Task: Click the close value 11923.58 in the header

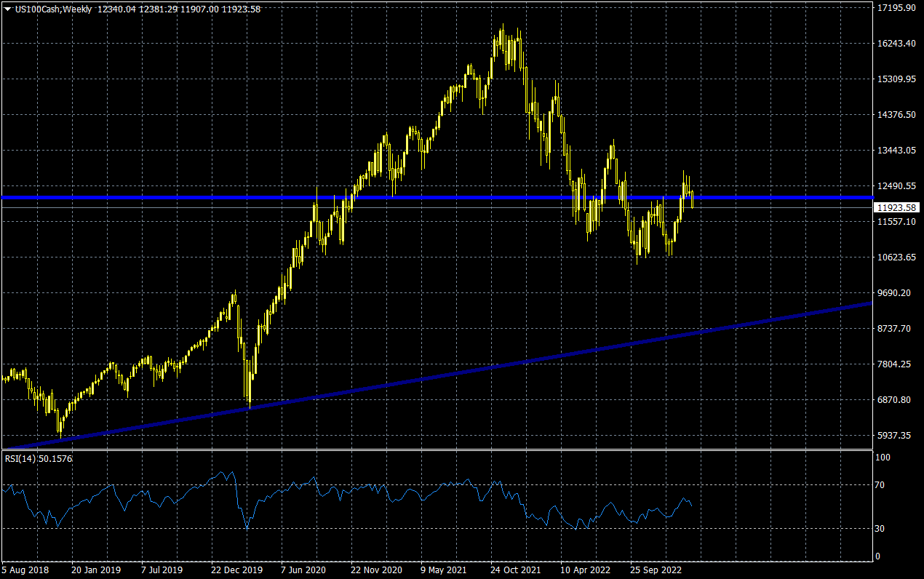Action: point(240,9)
